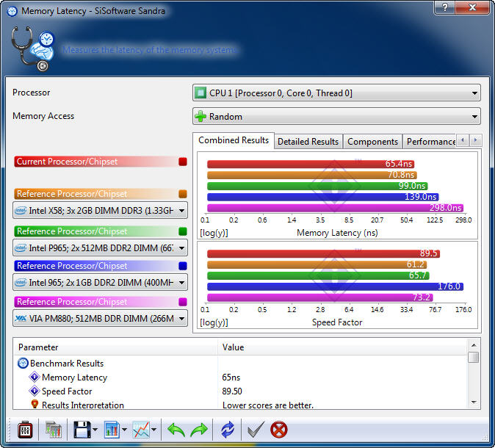
Task: Click the 'Lower scores are better.' text
Action: pos(268,405)
